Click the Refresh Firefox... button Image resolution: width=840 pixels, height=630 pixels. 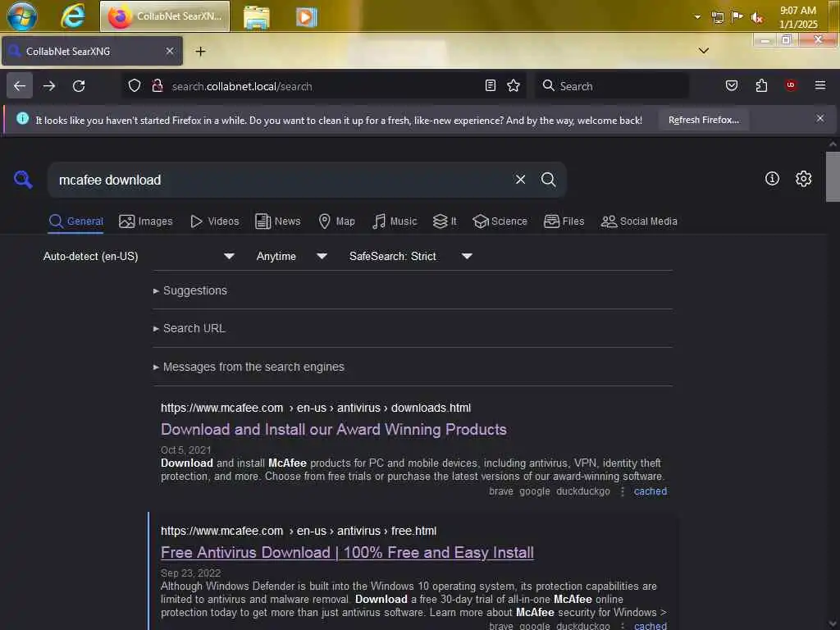point(703,120)
